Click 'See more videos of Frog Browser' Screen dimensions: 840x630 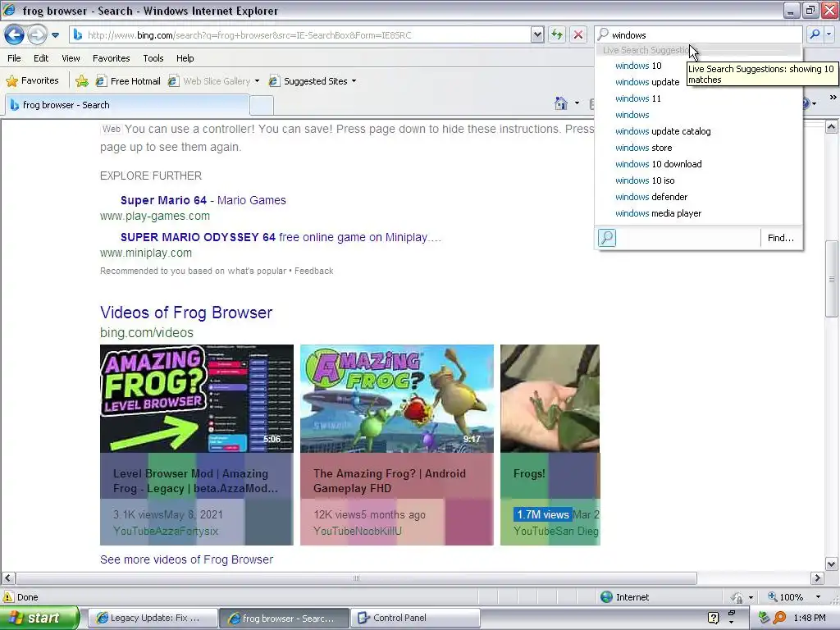[186, 559]
